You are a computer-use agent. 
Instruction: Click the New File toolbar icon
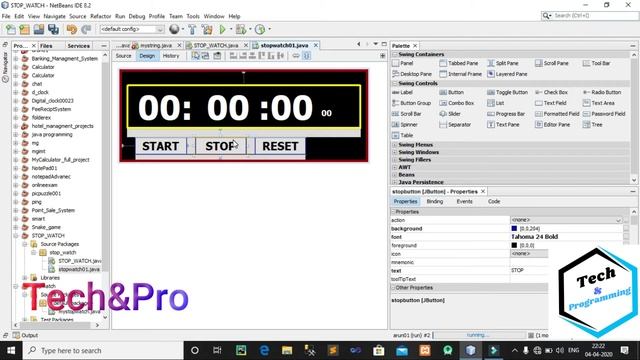click(x=11, y=29)
